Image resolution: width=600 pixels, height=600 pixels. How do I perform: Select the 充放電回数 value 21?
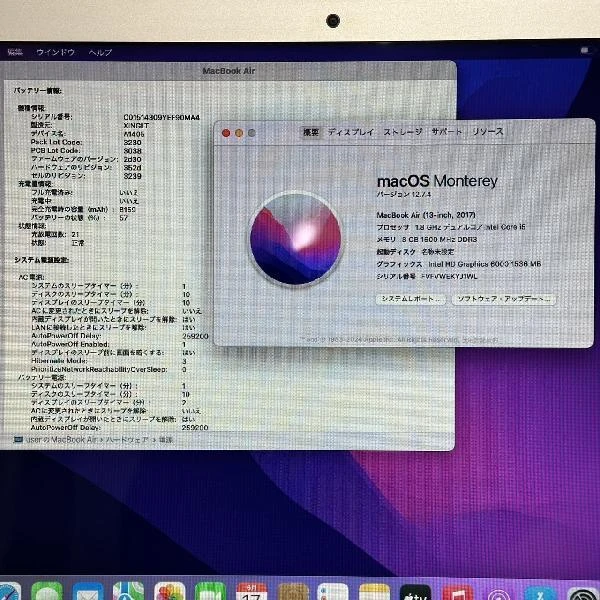[75, 234]
